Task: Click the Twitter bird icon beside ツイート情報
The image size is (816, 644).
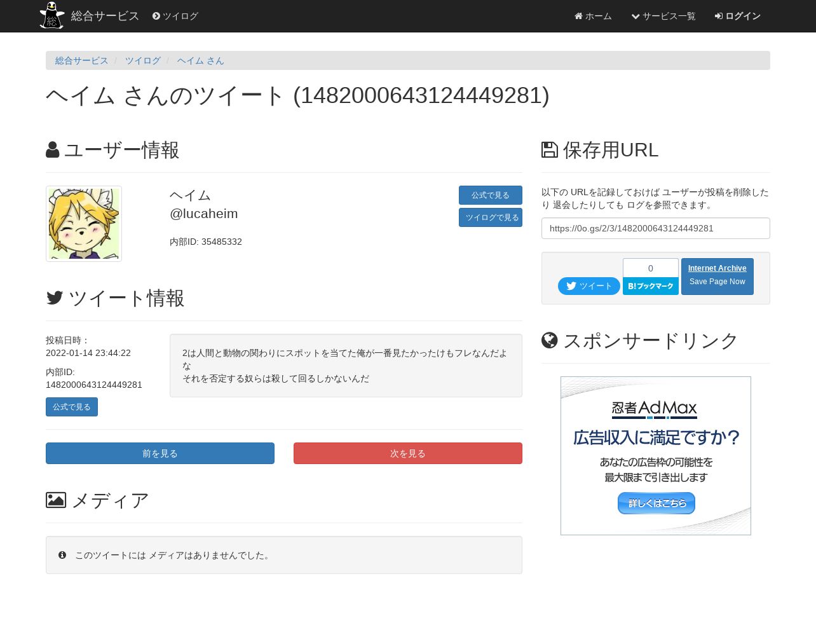Action: pyautogui.click(x=55, y=298)
